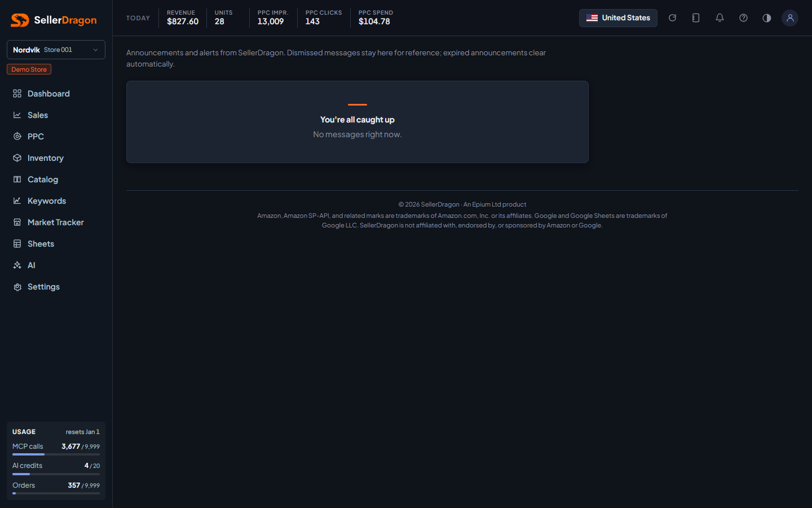Click the refresh data icon
The image size is (812, 508).
coord(672,18)
